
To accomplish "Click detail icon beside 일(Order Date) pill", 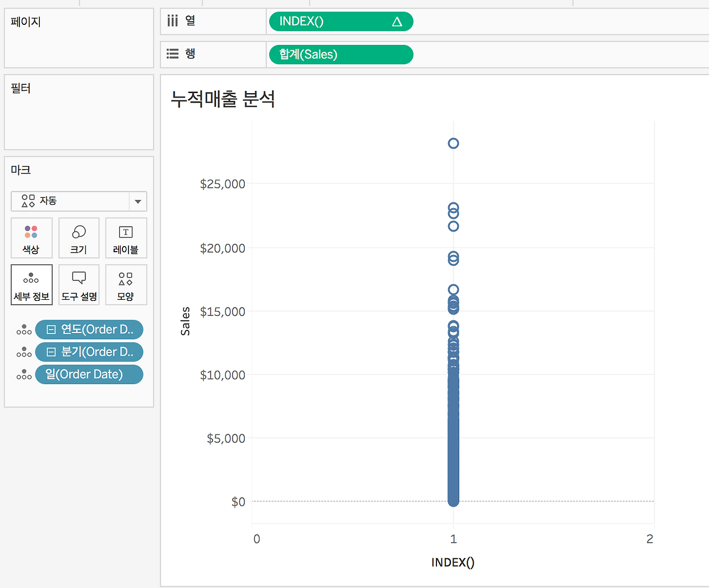I will tap(24, 375).
